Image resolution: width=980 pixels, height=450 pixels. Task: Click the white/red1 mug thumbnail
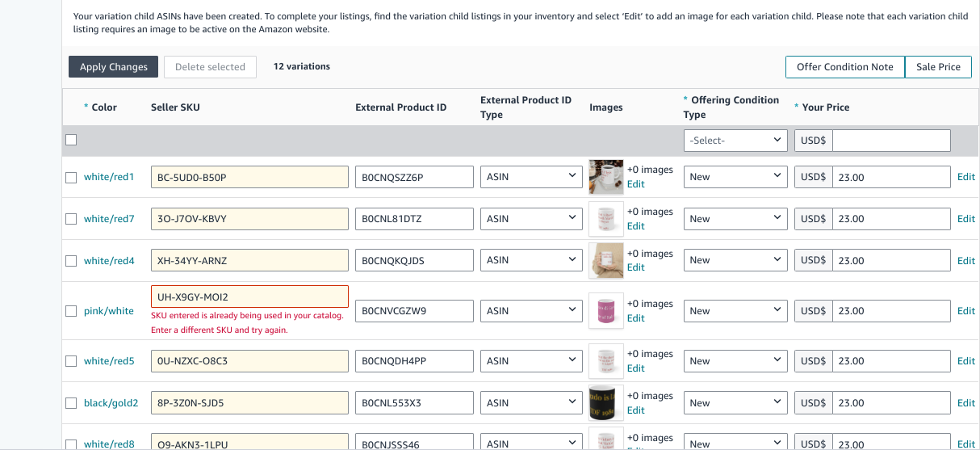[x=606, y=177]
